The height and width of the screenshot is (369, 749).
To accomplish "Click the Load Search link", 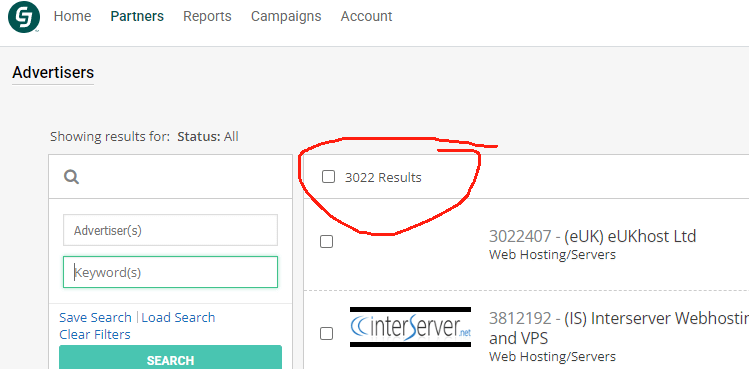I will [178, 317].
